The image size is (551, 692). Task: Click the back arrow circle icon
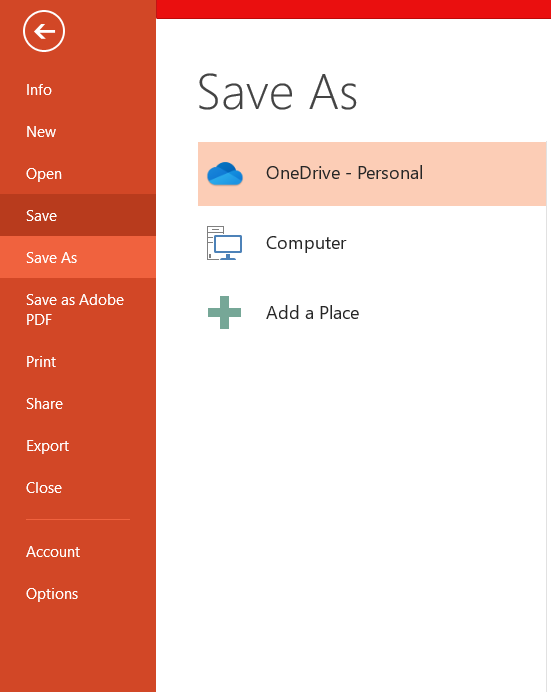[44, 31]
